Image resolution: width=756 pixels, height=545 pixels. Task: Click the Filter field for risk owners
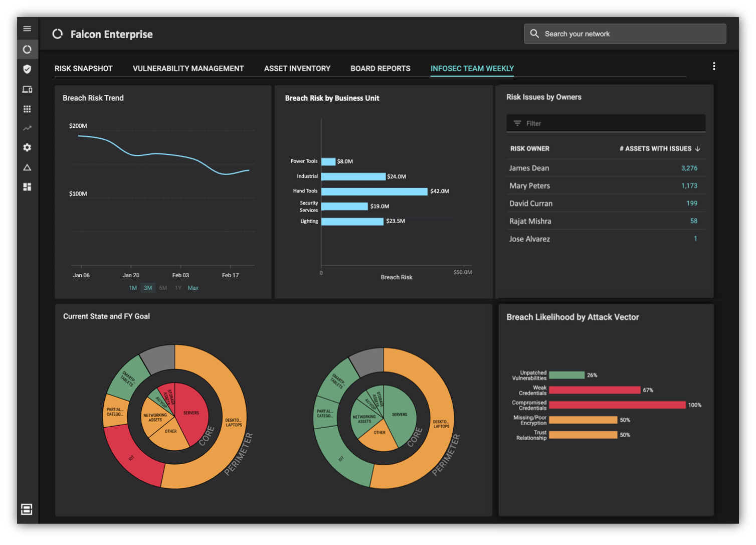click(606, 123)
